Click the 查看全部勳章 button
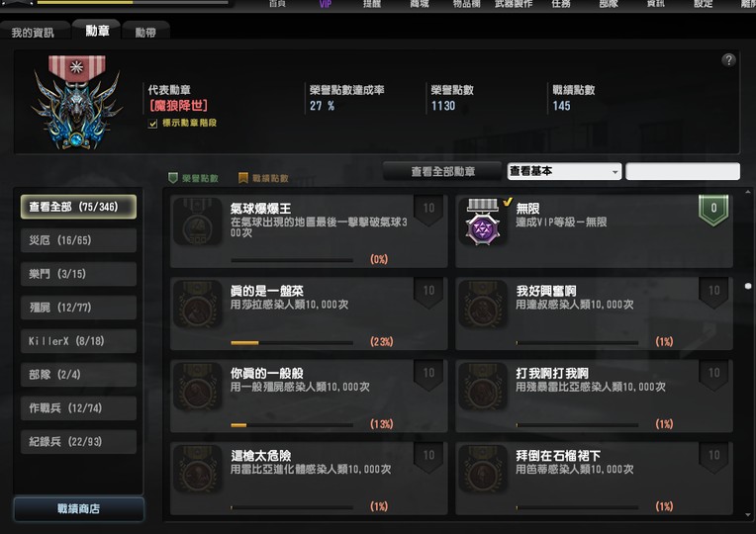Viewport: 756px width, 534px height. click(442, 171)
